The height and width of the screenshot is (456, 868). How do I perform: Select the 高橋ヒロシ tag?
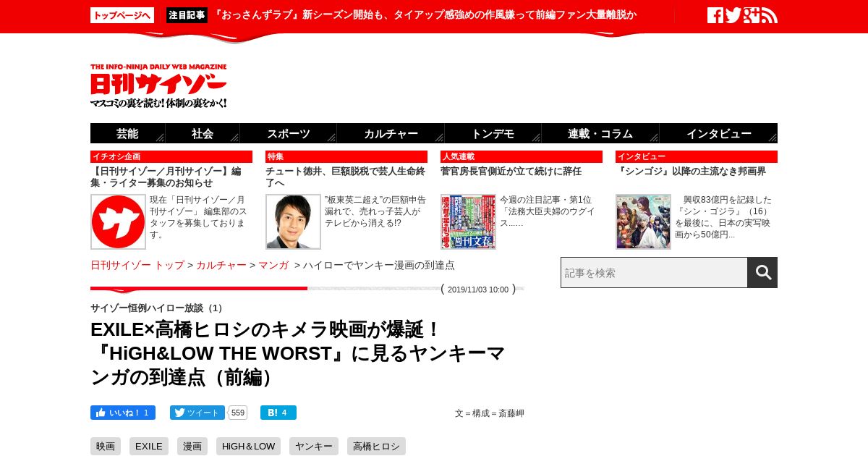[376, 446]
